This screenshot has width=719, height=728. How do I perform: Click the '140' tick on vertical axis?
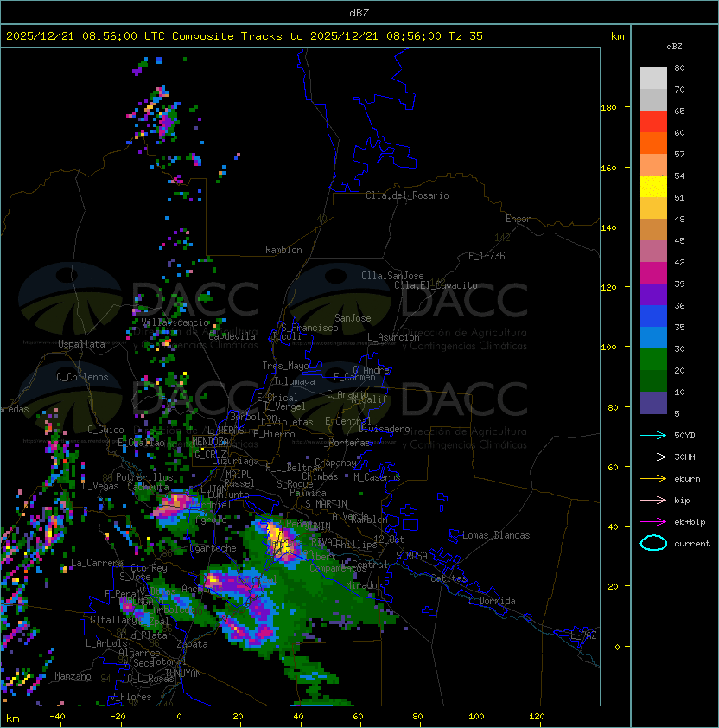pos(608,227)
